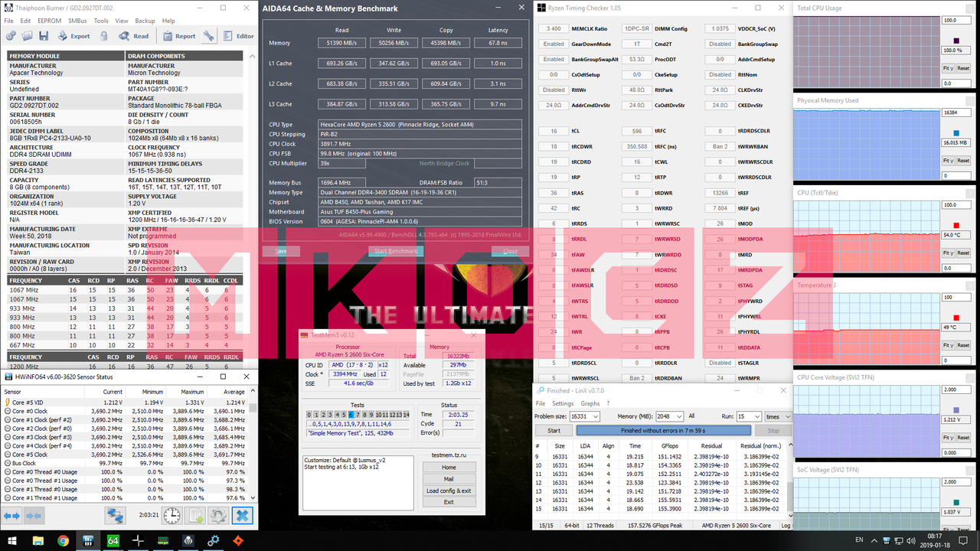The height and width of the screenshot is (551, 980).
Task: Click Reset button on Physical Memory Used graph
Action: [x=963, y=161]
